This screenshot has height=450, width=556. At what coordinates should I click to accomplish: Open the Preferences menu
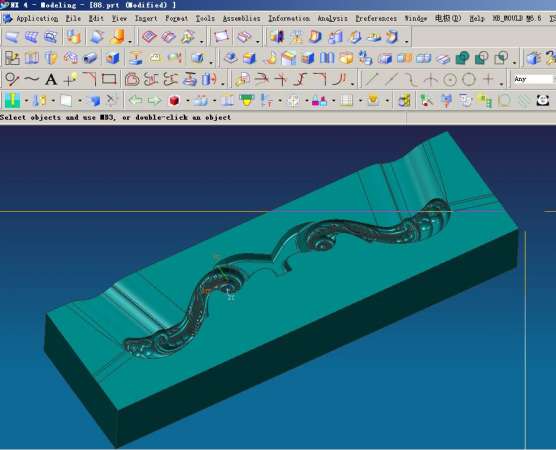pyautogui.click(x=376, y=18)
